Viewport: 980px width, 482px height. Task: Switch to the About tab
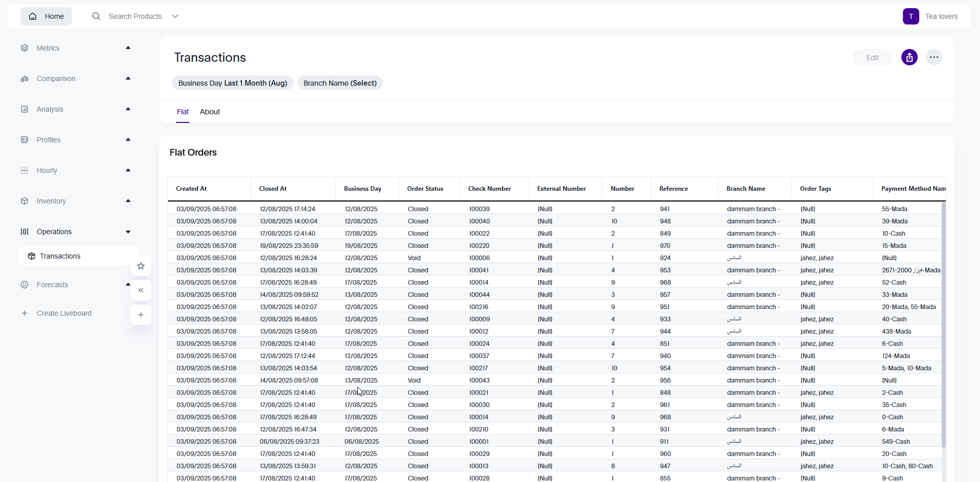click(x=210, y=112)
